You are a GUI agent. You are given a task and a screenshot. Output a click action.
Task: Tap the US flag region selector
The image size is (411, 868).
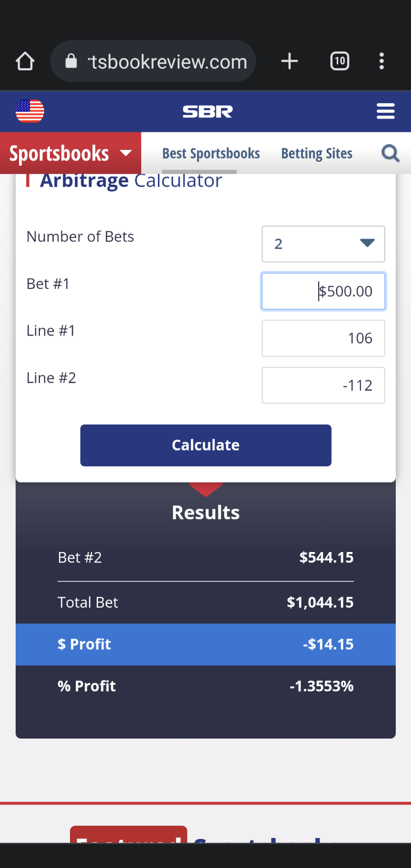click(30, 111)
